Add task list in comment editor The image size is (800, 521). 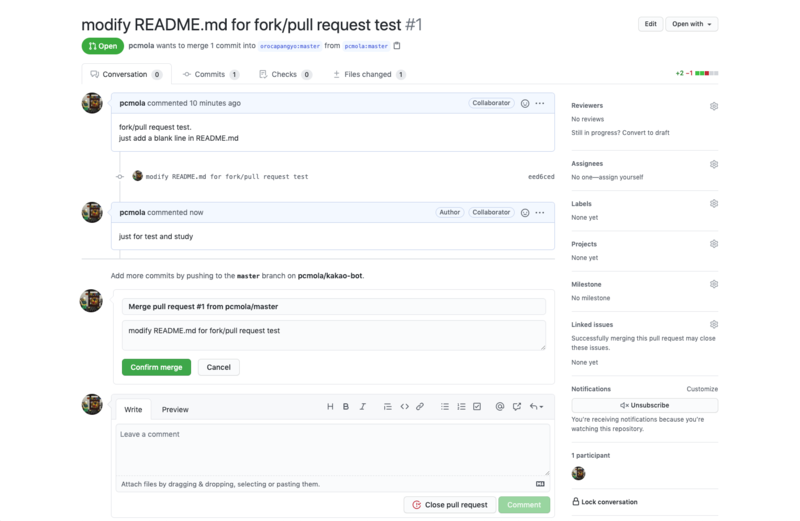477,407
